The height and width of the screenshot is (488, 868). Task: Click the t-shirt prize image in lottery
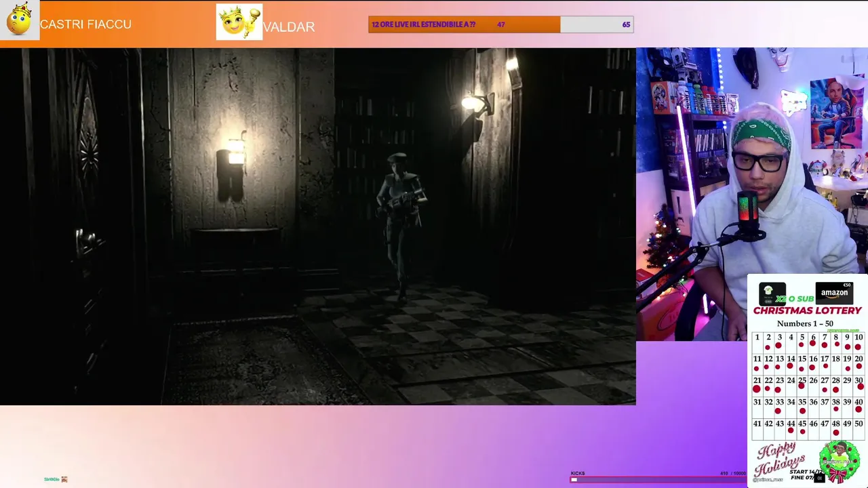(x=772, y=293)
